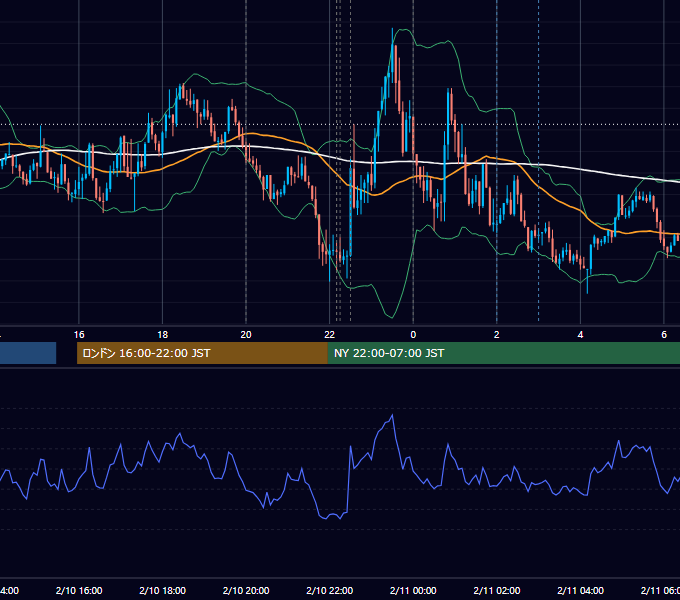Click the 2 hour label on the upper axis
Screen dimensions: 680x600
coord(497,335)
